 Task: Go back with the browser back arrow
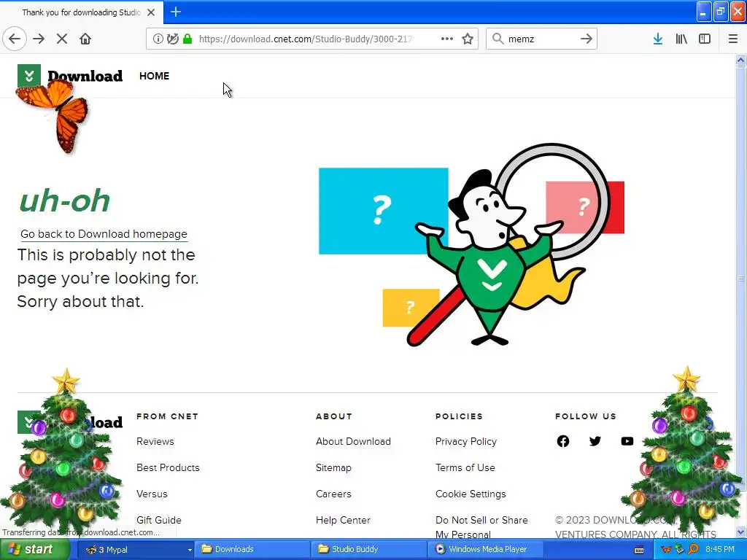coord(15,39)
